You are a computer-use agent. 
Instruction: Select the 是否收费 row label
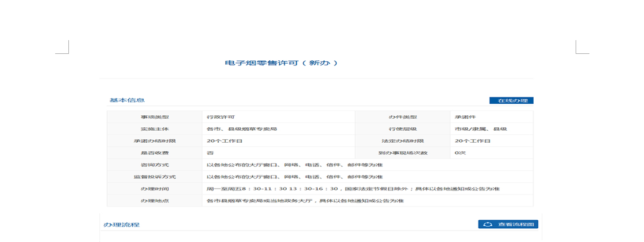coord(155,153)
